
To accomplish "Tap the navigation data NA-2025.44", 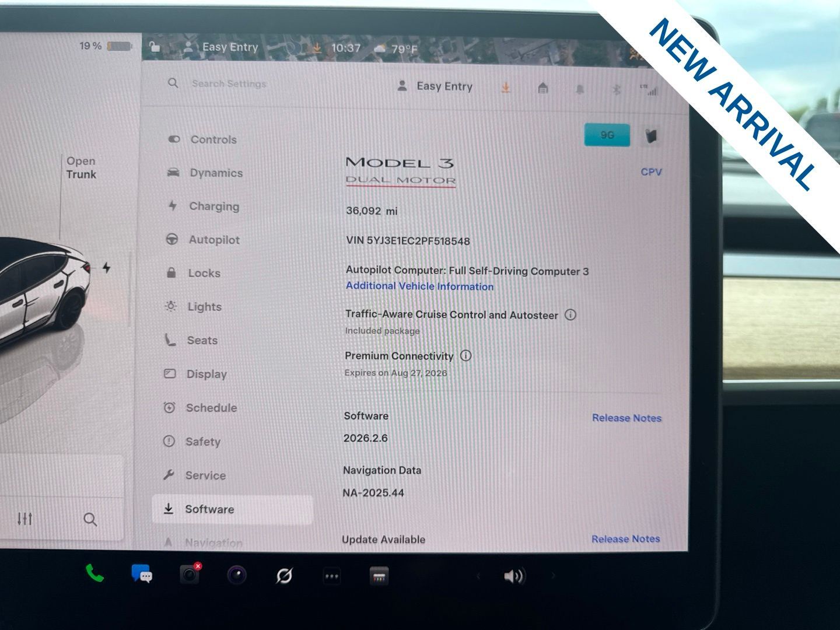I will click(x=373, y=493).
